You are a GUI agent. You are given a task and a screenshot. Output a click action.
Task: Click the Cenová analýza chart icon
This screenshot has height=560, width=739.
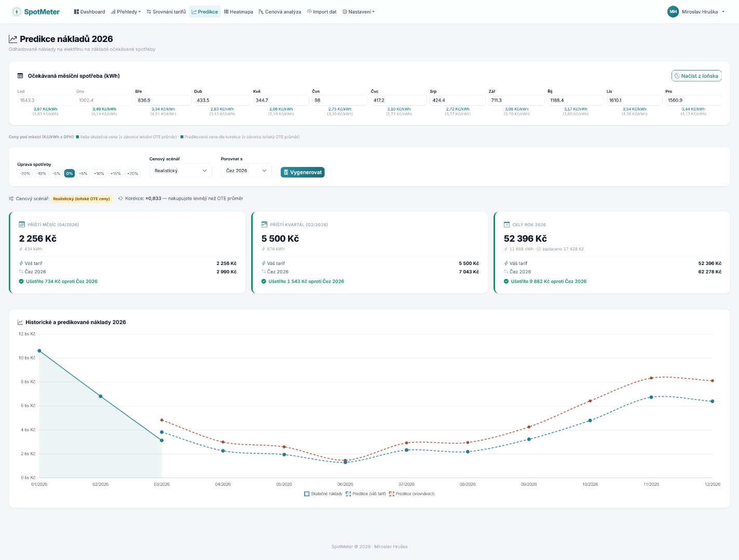261,11
